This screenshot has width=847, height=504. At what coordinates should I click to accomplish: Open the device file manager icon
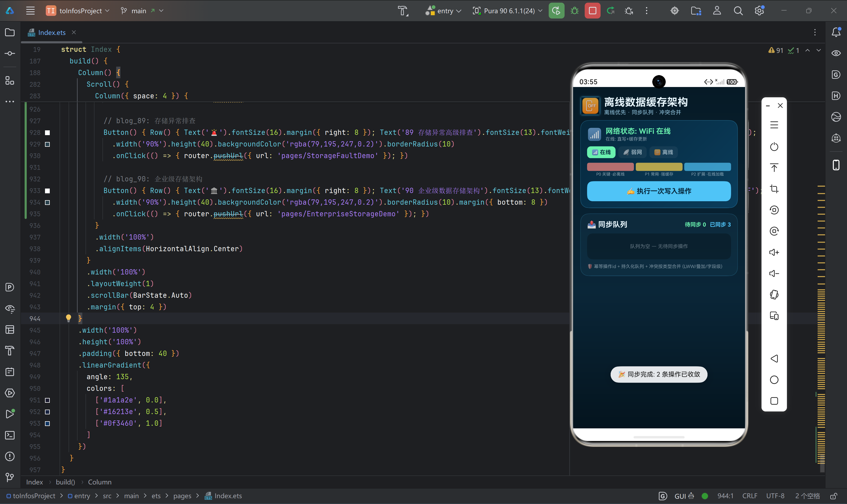click(696, 11)
